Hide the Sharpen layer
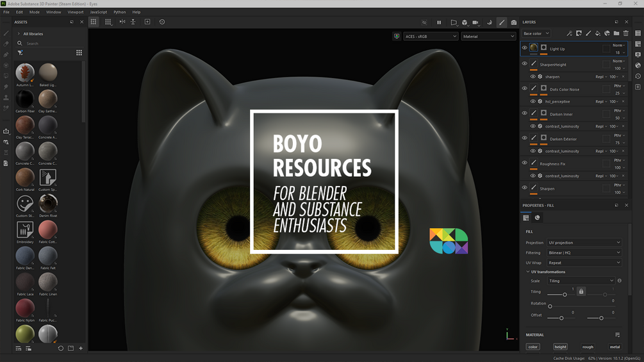Viewport: 644px width, 362px height. (x=524, y=188)
